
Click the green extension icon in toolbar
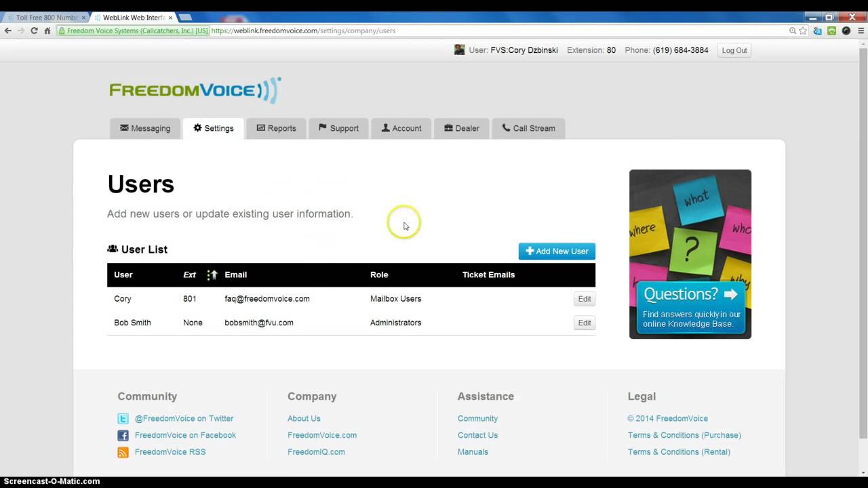[831, 30]
